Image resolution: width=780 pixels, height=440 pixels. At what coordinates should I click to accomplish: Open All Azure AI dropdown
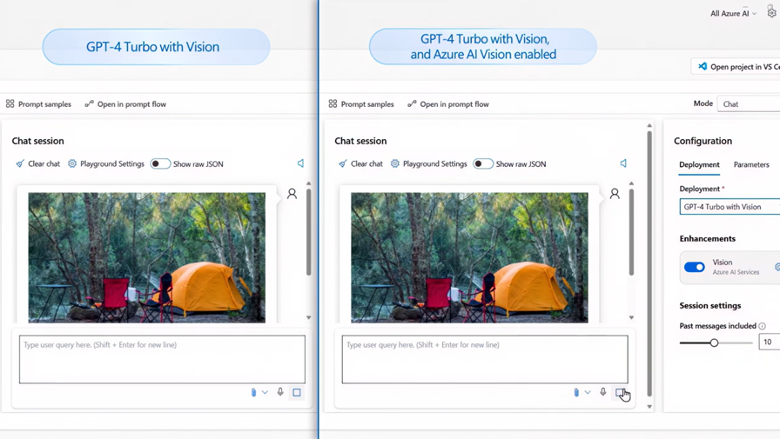[733, 13]
